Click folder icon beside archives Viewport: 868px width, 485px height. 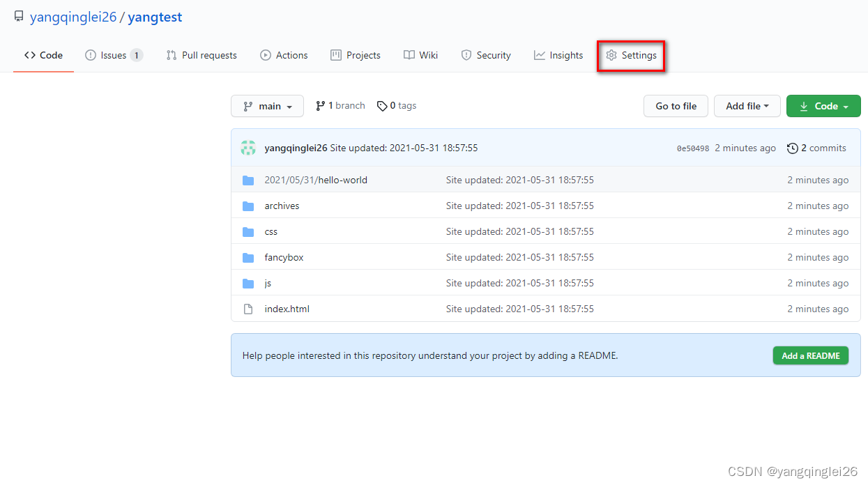[x=248, y=206]
